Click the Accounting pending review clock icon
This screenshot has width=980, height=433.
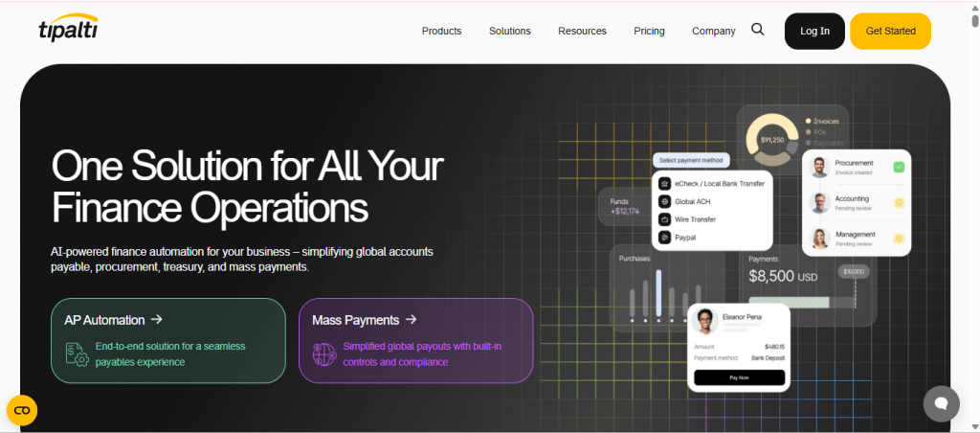pyautogui.click(x=899, y=203)
